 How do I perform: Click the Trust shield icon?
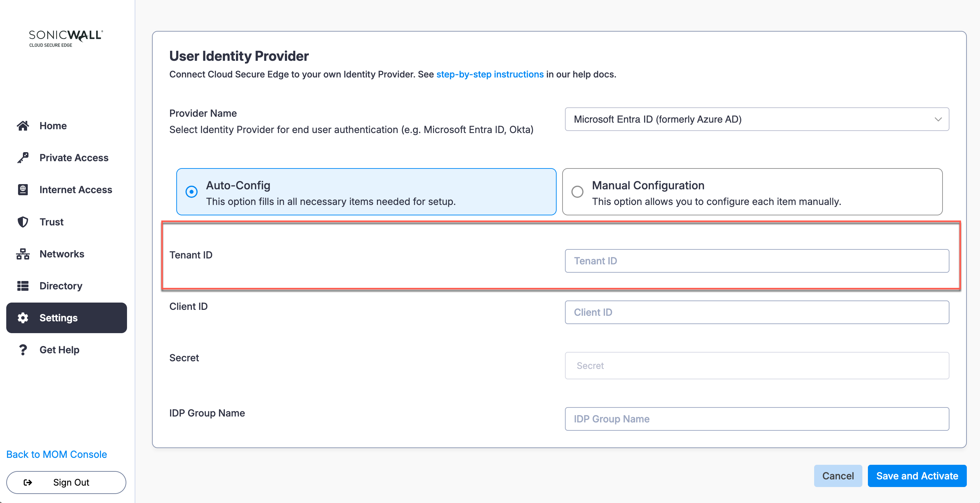[x=23, y=222]
